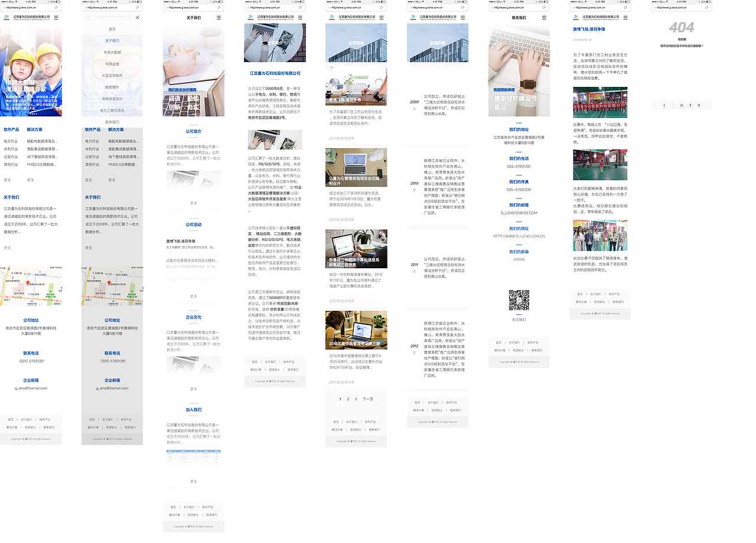Tap award winners group photo in article
Image resolution: width=756 pixels, height=543 pixels.
click(600, 236)
